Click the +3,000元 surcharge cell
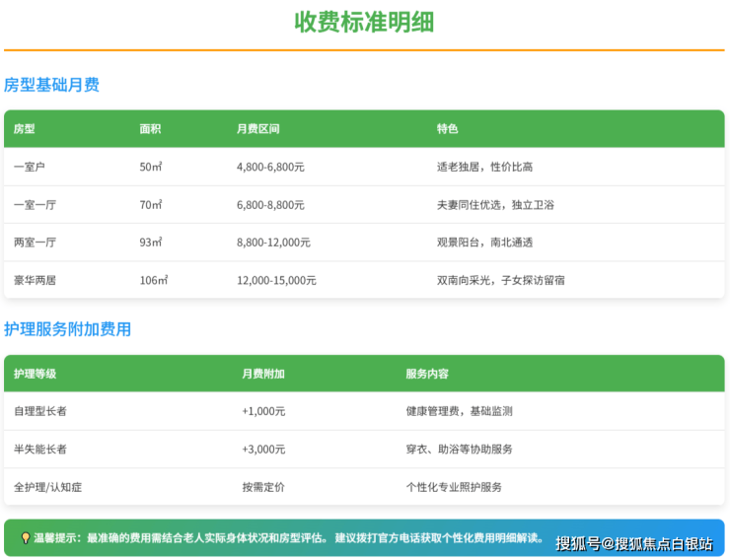This screenshot has height=560, width=730. [x=263, y=450]
